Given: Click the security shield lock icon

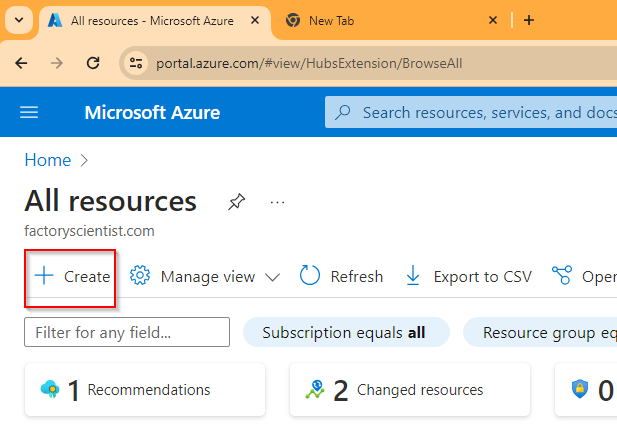Looking at the screenshot, I should click(x=580, y=389).
